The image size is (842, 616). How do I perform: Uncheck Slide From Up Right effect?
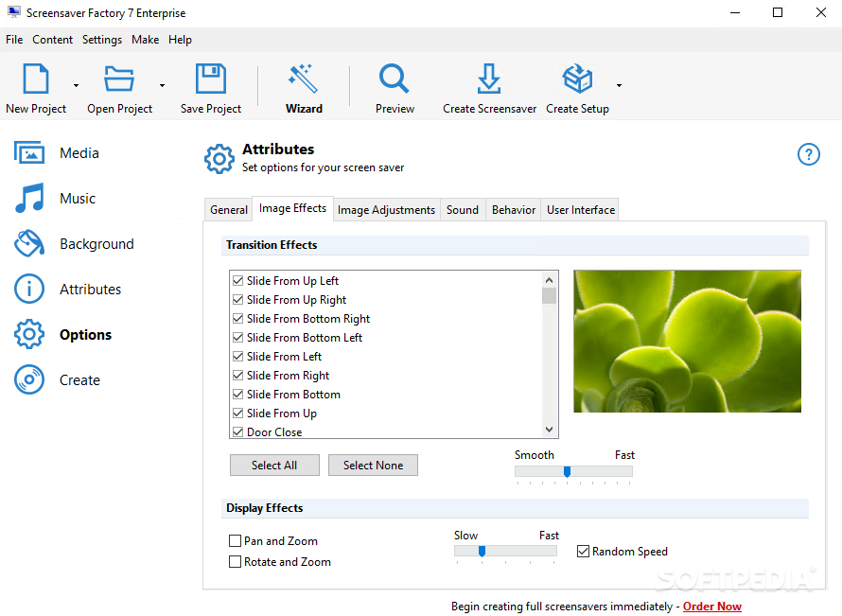tap(237, 299)
